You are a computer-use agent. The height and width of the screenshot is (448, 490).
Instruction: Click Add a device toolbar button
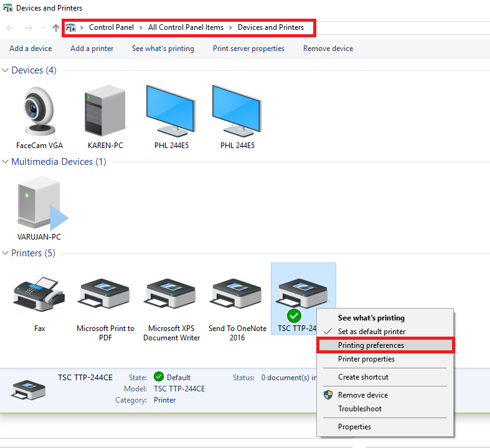(31, 49)
